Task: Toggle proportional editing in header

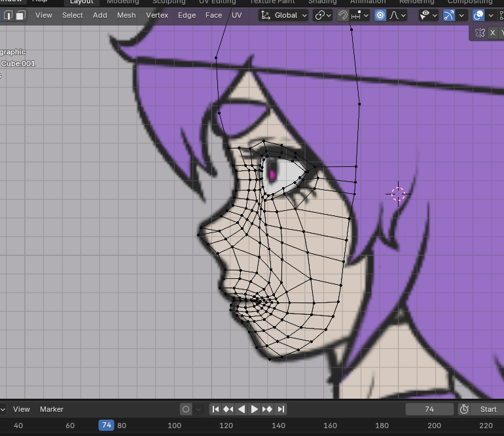Action: click(x=380, y=15)
